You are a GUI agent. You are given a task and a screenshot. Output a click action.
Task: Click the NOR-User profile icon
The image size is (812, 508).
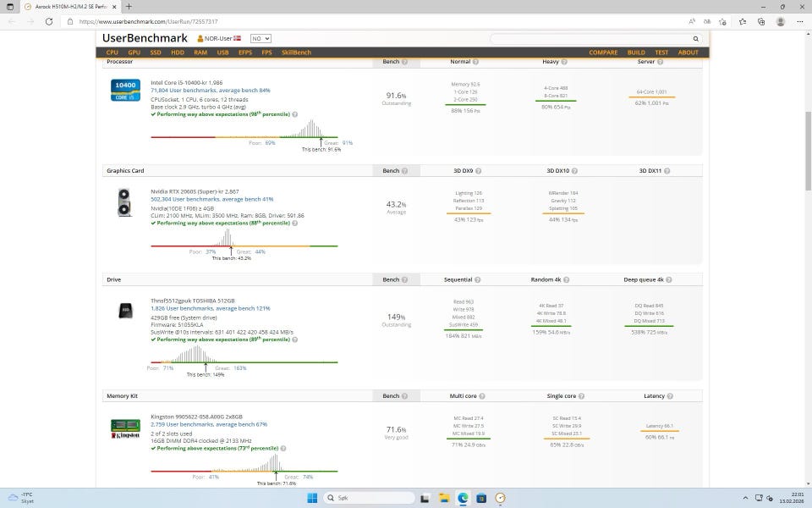click(200, 38)
